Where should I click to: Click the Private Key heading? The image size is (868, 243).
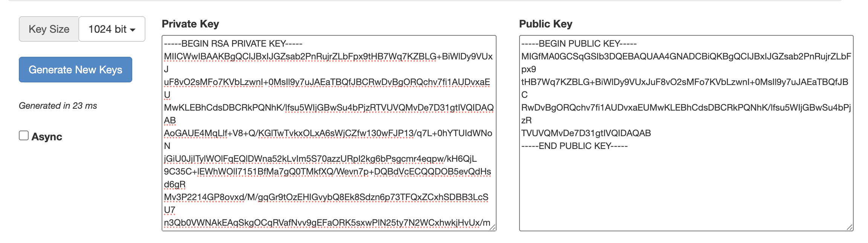click(x=190, y=24)
